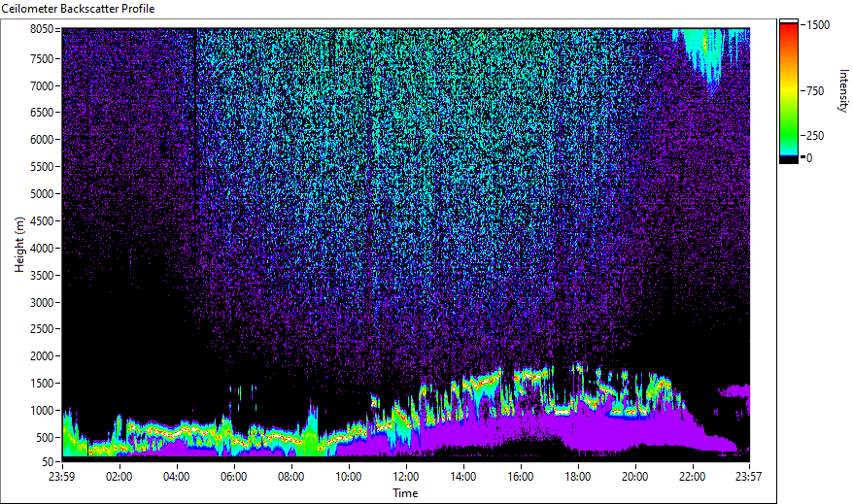Click the 1000 height axis value

tap(42, 411)
